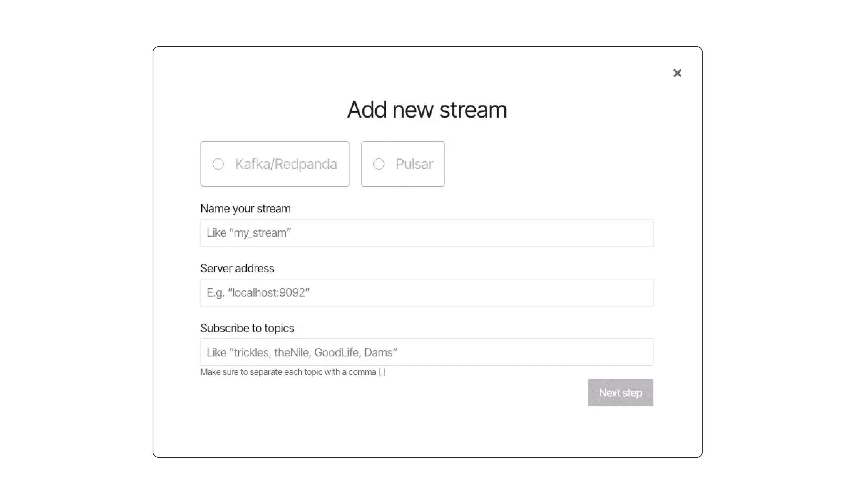This screenshot has height=504, width=856.
Task: Click the "Add new stream" heading
Action: [427, 109]
